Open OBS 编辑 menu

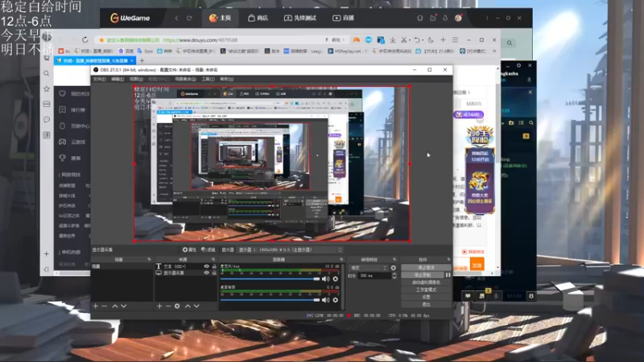point(118,79)
